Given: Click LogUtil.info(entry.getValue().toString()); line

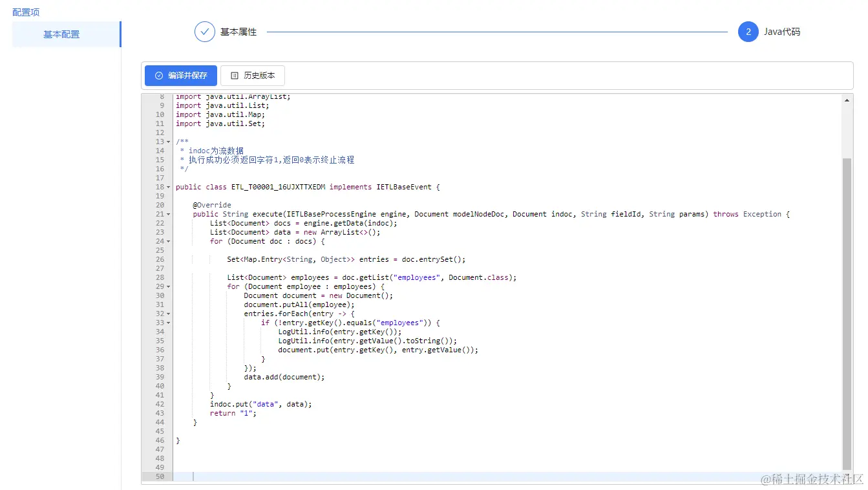Looking at the screenshot, I should pos(368,341).
